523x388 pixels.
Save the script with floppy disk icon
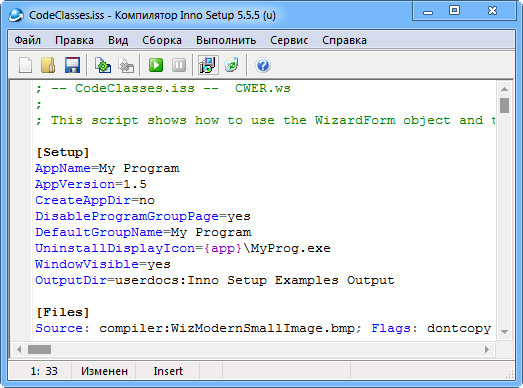click(72, 65)
